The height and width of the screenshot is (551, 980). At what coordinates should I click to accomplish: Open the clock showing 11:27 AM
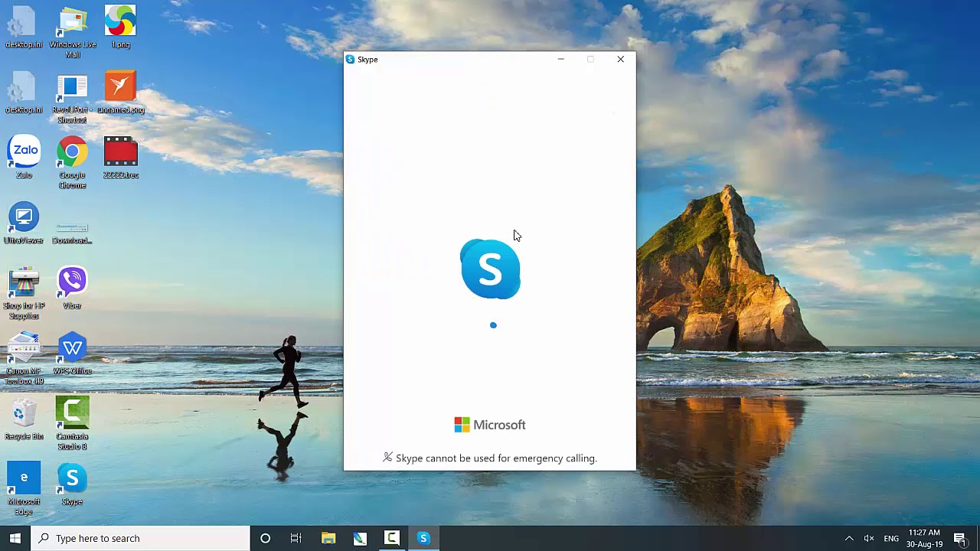(924, 538)
